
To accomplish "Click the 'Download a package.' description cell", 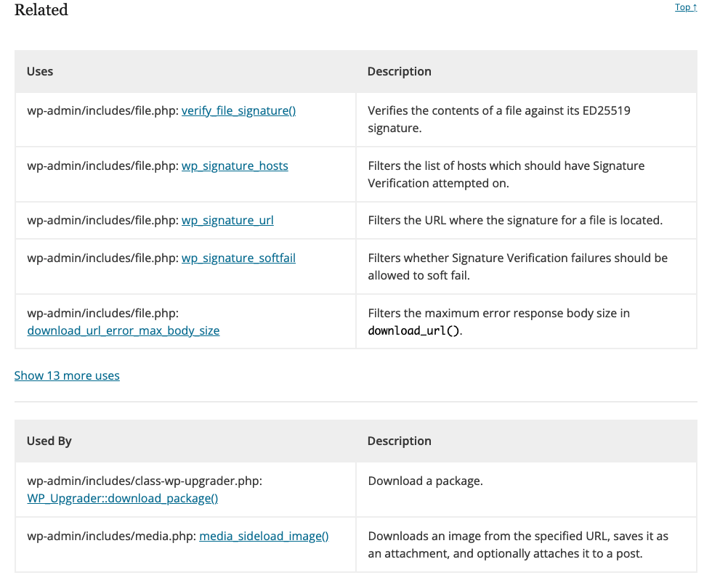I will (x=426, y=481).
